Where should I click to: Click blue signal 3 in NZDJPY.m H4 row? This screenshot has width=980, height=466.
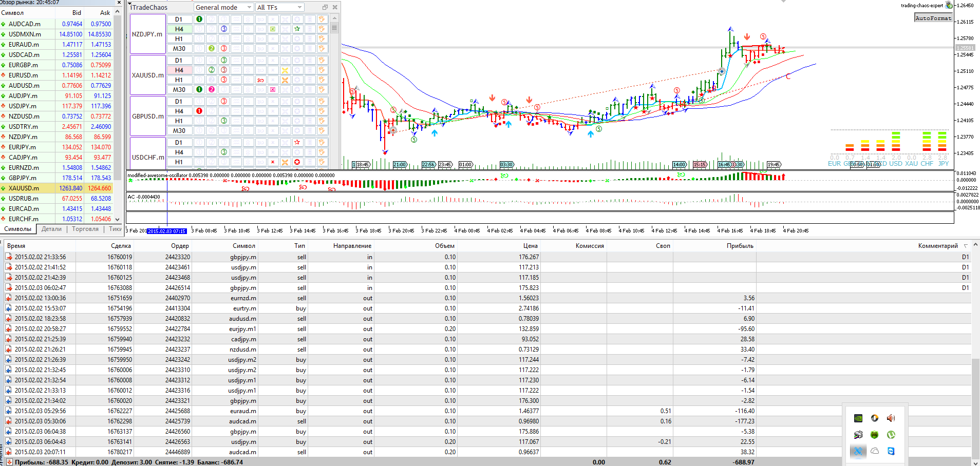tap(224, 29)
